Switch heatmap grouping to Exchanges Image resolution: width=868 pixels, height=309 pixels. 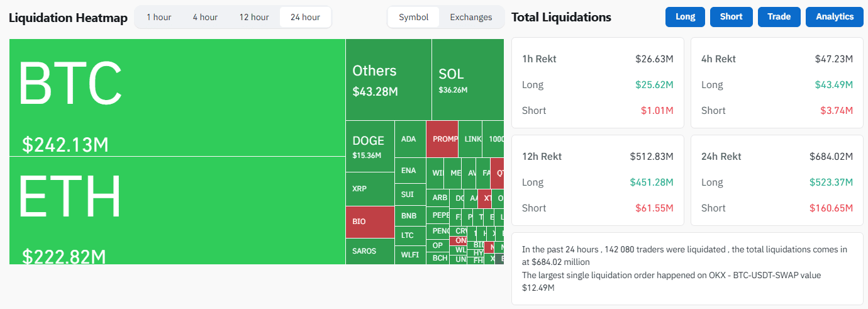(471, 17)
